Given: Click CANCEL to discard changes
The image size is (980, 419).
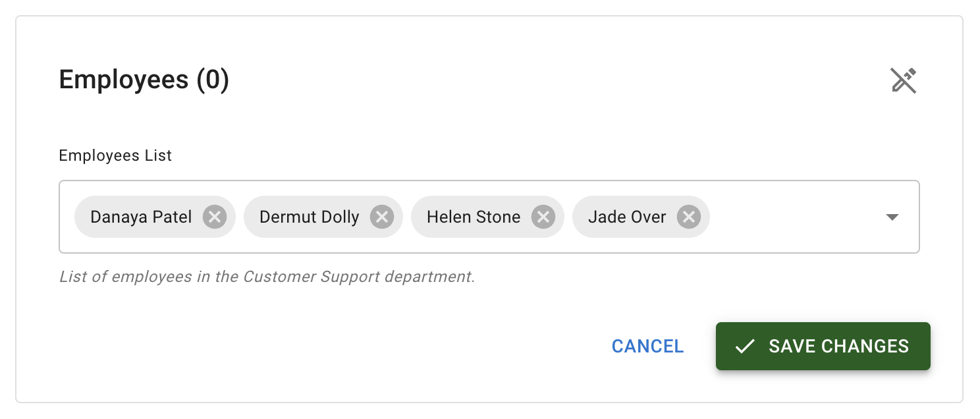Looking at the screenshot, I should pyautogui.click(x=647, y=346).
